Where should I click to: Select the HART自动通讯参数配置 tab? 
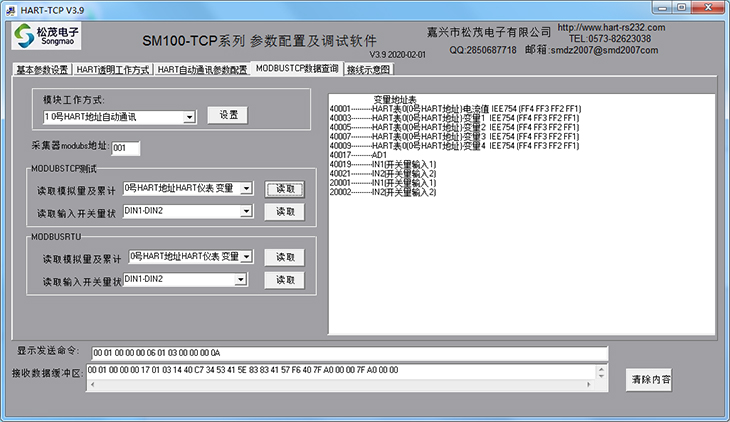tap(202, 70)
